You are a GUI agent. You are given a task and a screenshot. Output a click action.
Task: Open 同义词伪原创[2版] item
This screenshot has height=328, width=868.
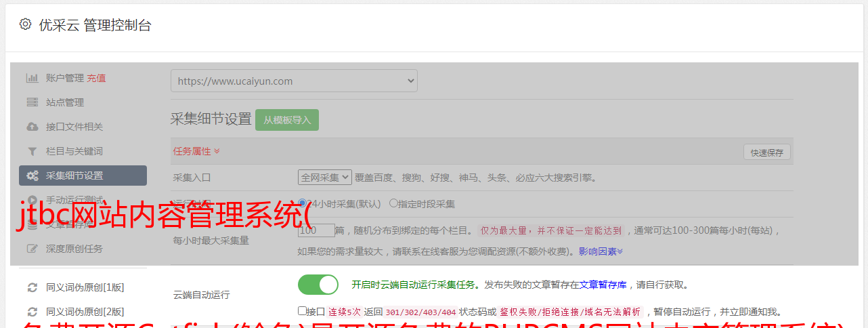coord(85,312)
